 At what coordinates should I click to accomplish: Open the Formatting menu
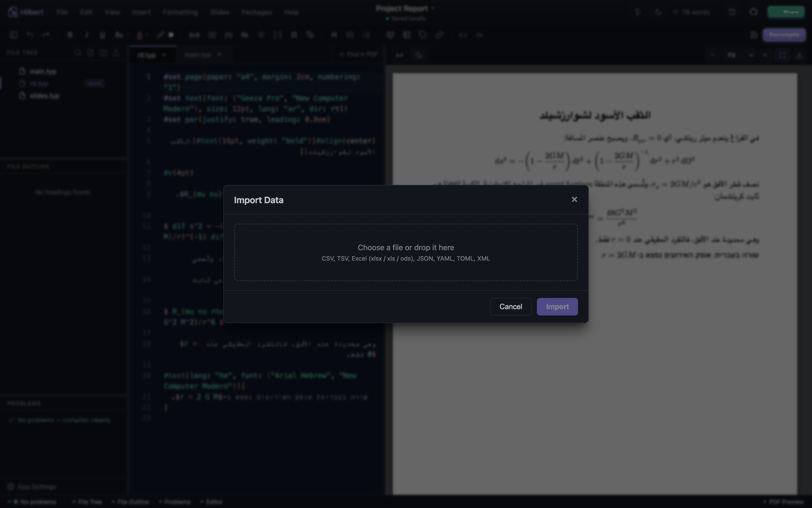point(180,12)
